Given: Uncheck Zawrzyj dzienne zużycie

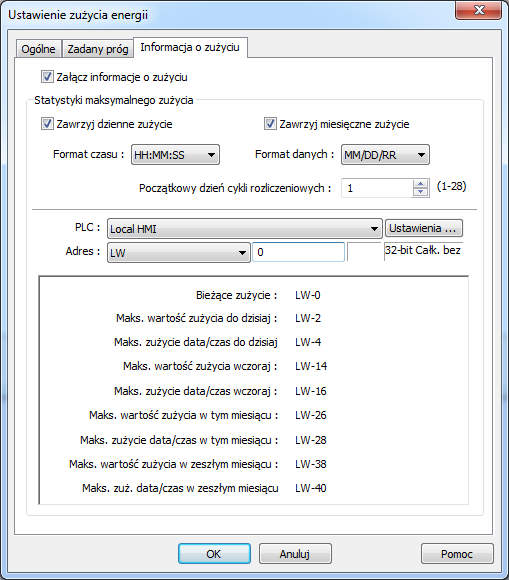Looking at the screenshot, I should (x=47, y=124).
